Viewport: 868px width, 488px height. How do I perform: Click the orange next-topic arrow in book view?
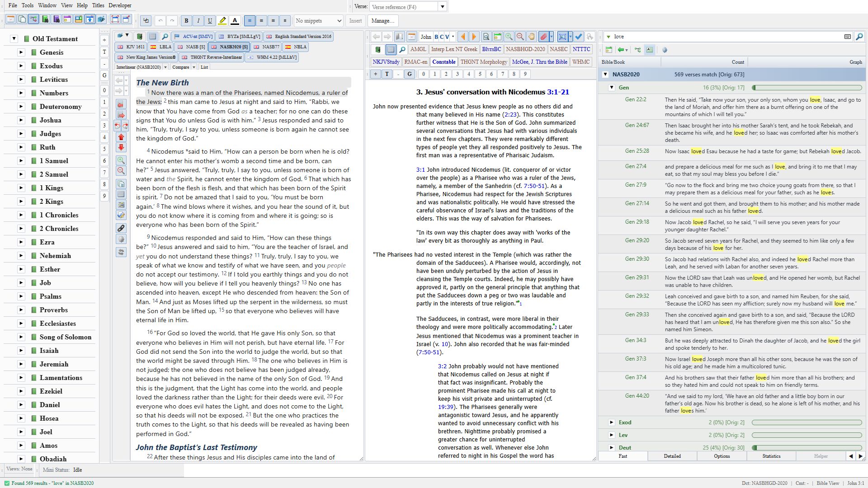point(474,37)
